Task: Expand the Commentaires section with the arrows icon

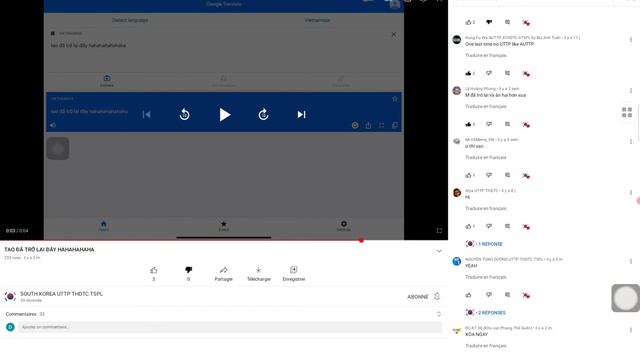Action: [439, 314]
